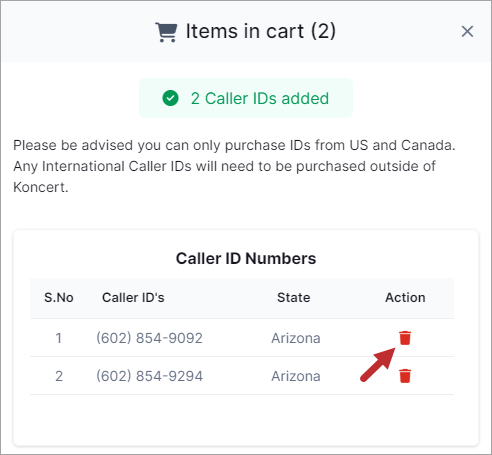Screen dimensions: 492x455
Task: Click the US and Canada advisory text
Action: tap(234, 166)
